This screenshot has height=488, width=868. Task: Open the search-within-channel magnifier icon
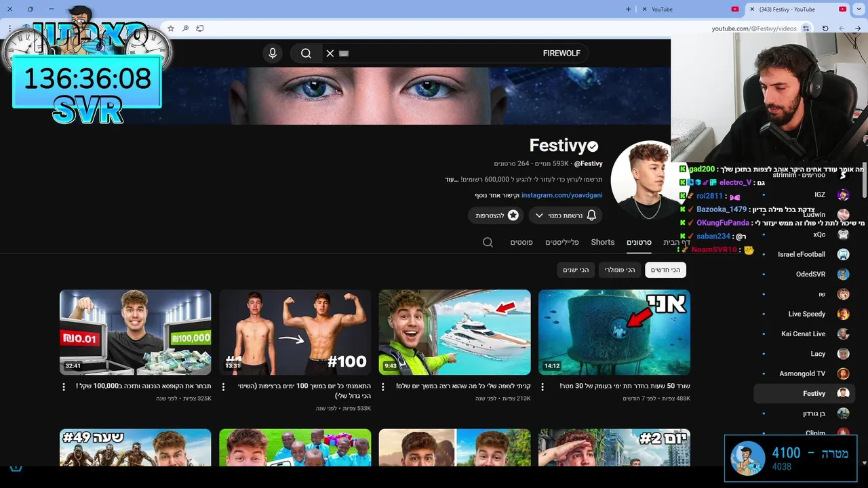[488, 242]
